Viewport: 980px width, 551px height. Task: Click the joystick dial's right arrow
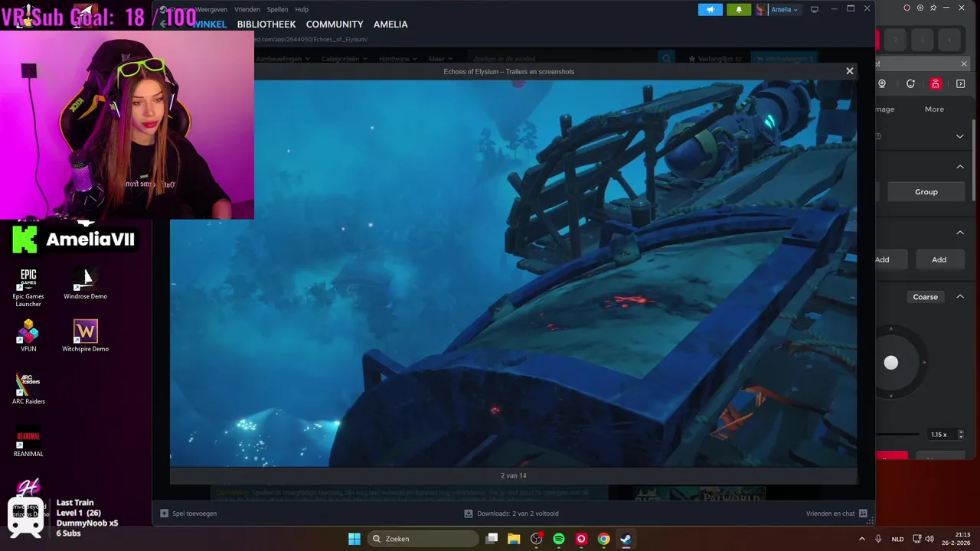point(924,363)
